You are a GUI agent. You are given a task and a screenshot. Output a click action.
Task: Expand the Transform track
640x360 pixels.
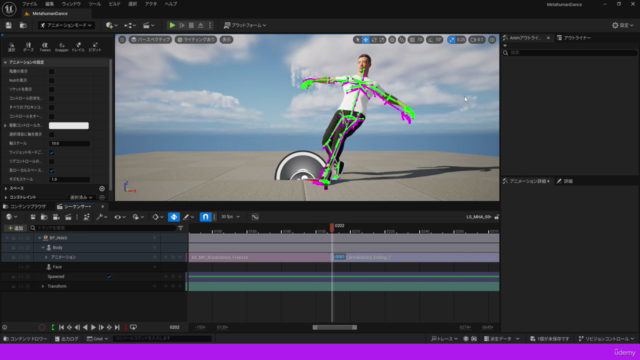pos(43,287)
